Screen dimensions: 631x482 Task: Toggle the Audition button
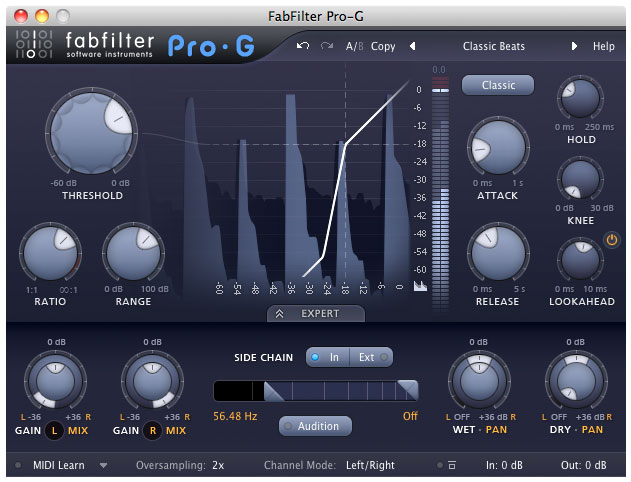pos(315,426)
